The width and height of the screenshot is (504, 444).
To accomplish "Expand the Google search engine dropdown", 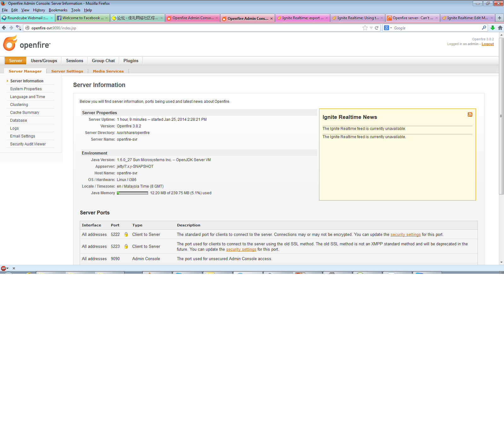I will 388,28.
